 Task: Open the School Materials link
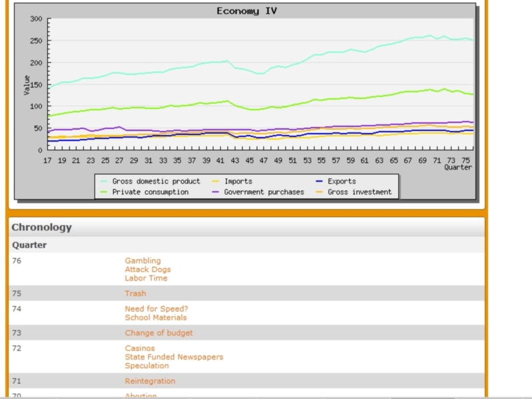click(156, 317)
